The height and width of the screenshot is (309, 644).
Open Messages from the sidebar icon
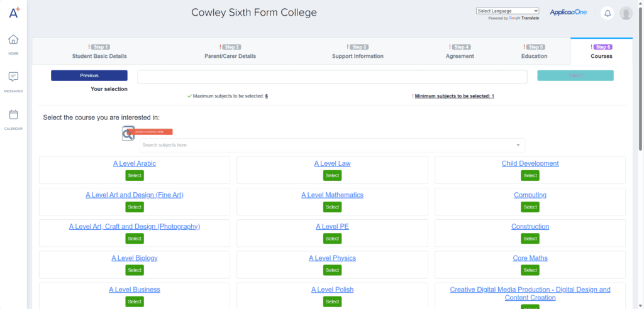13,77
